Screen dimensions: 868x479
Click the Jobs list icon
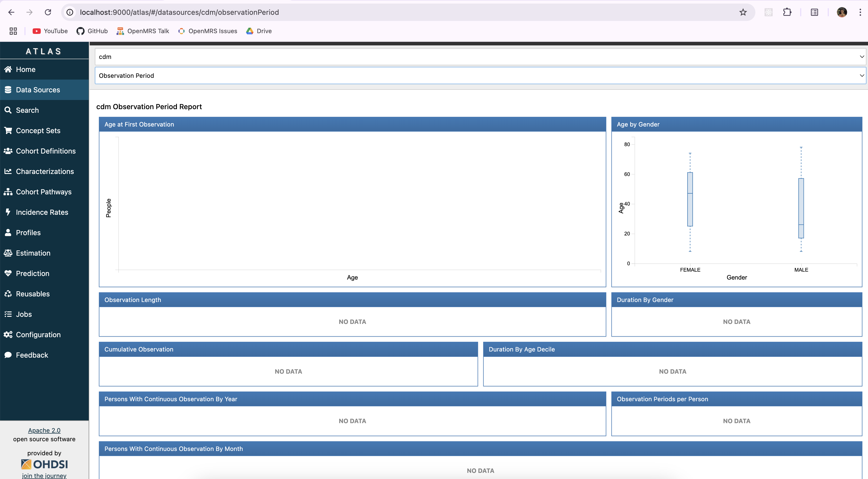8,314
